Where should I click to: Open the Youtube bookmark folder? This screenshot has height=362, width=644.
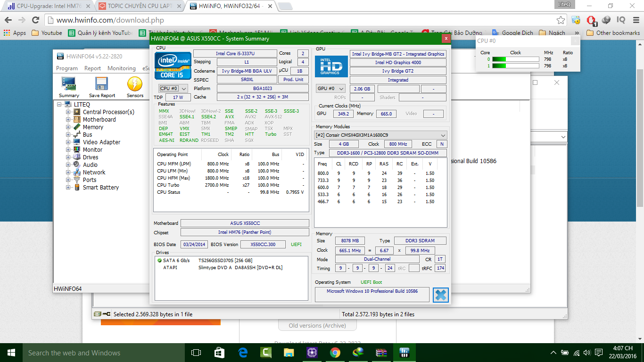click(47, 33)
